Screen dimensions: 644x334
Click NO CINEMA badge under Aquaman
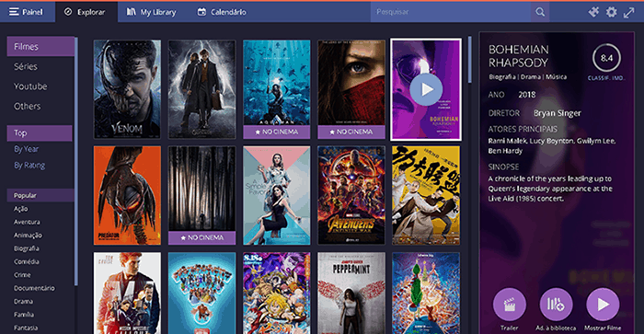click(277, 132)
